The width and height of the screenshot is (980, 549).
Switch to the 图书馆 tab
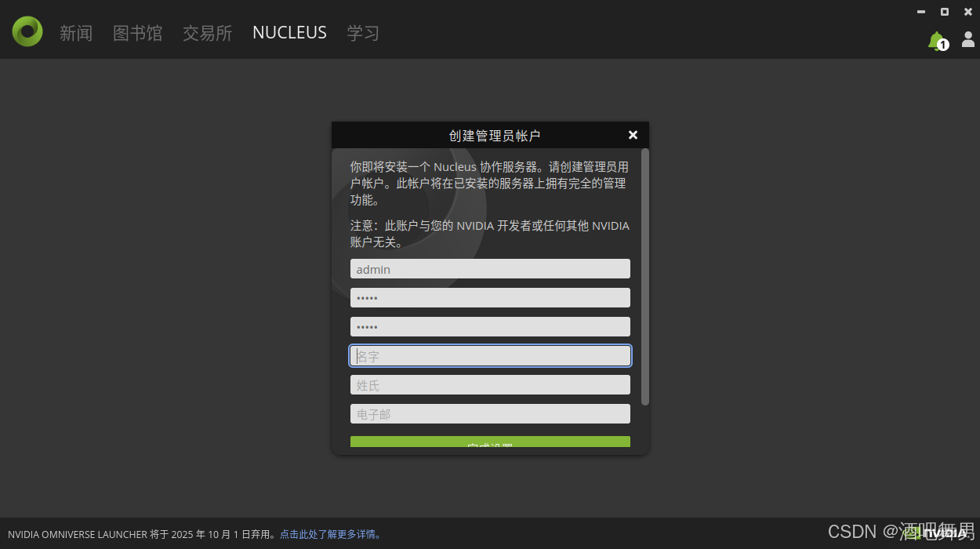(137, 33)
